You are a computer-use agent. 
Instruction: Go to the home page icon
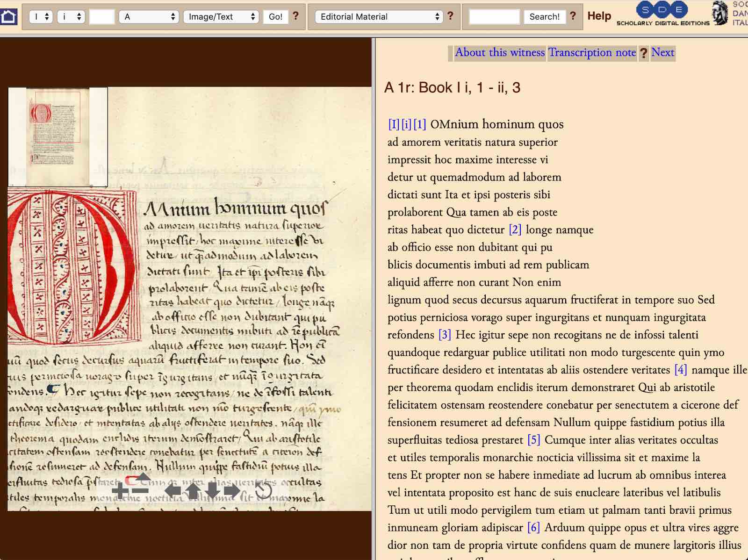click(x=9, y=17)
